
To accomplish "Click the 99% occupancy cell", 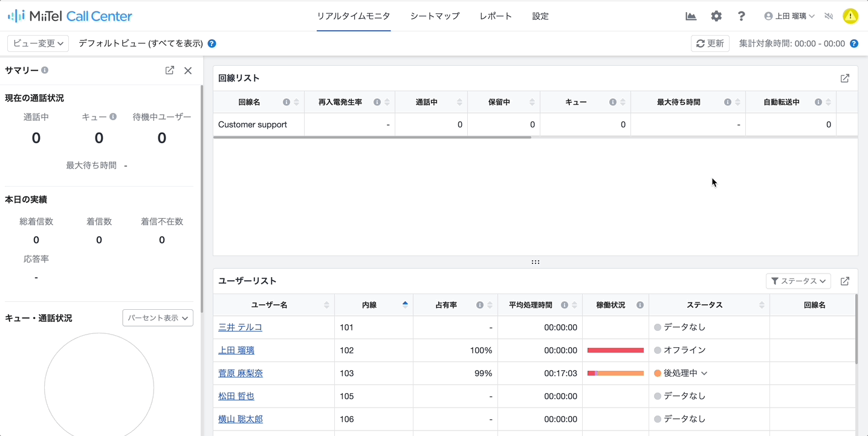I will [455, 373].
